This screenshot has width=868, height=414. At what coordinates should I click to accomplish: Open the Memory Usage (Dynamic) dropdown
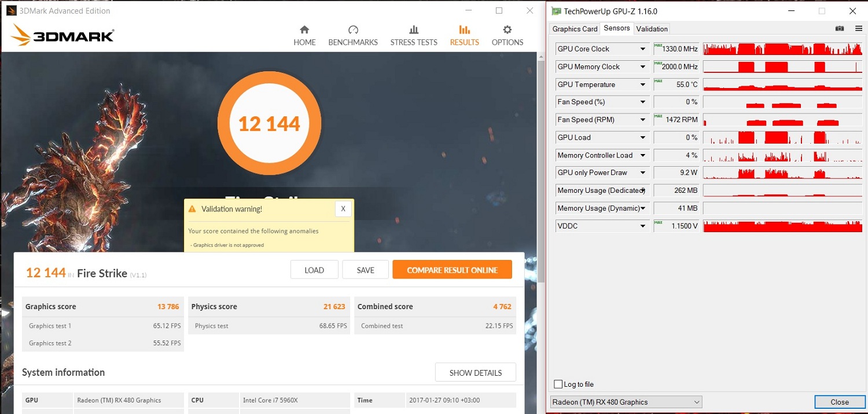[643, 208]
